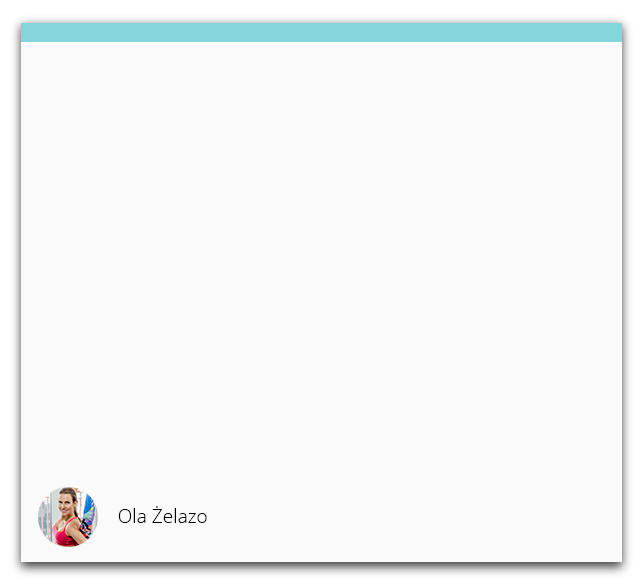View the trainer photo in the circle
The height and width of the screenshot is (585, 643).
tap(68, 517)
